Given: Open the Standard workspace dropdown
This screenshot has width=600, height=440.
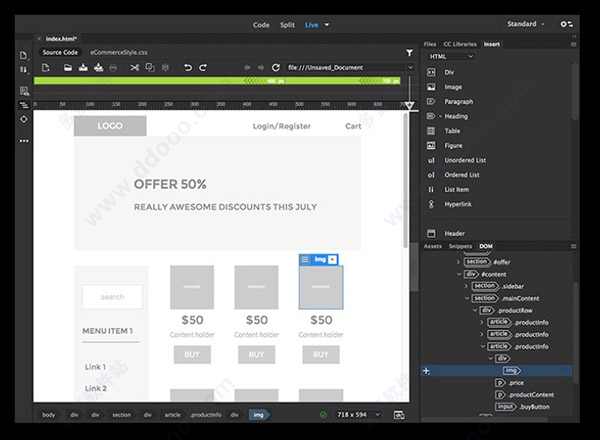Looking at the screenshot, I should [x=526, y=24].
